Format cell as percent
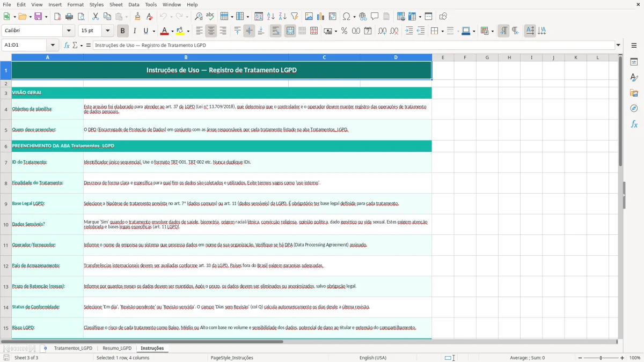The height and width of the screenshot is (362, 644). pyautogui.click(x=345, y=31)
